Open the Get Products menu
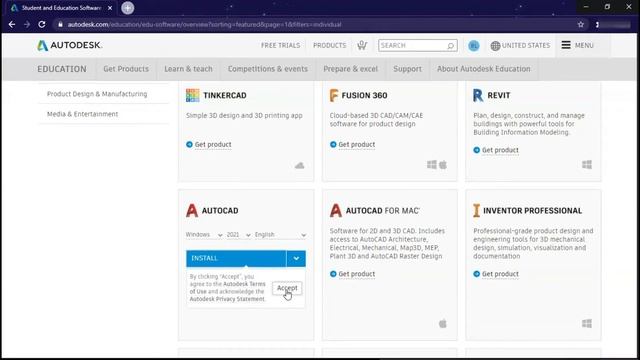640x360 pixels. (x=126, y=69)
